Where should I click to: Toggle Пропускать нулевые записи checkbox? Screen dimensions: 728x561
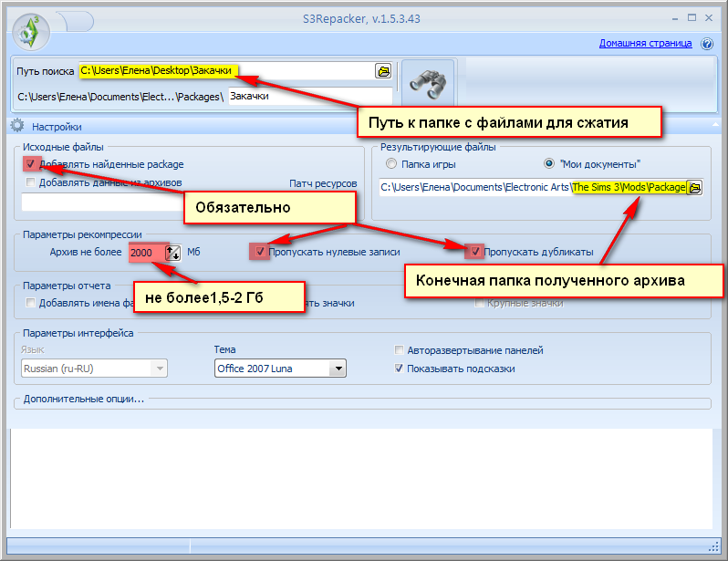point(260,251)
